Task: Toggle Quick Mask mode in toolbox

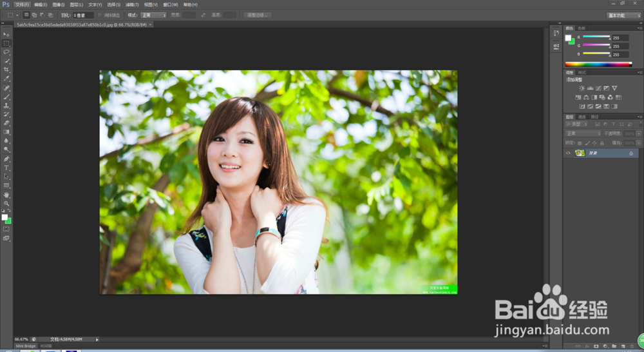Action: [6, 229]
